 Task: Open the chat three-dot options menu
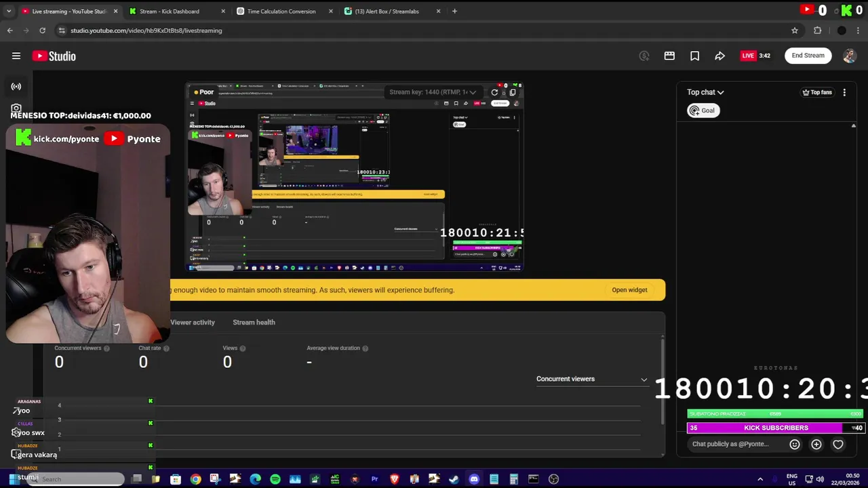[x=844, y=92]
